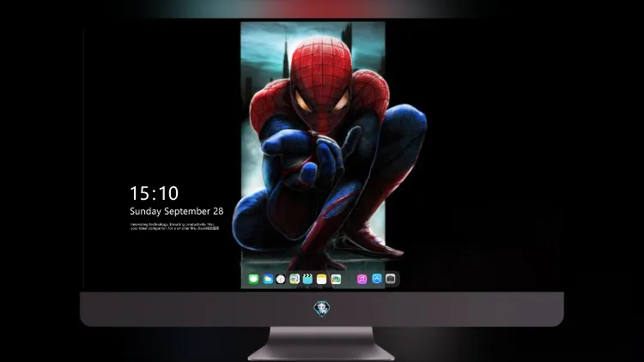Launch the Photos gallery app from dock
This screenshot has height=362, width=644.
[336, 280]
